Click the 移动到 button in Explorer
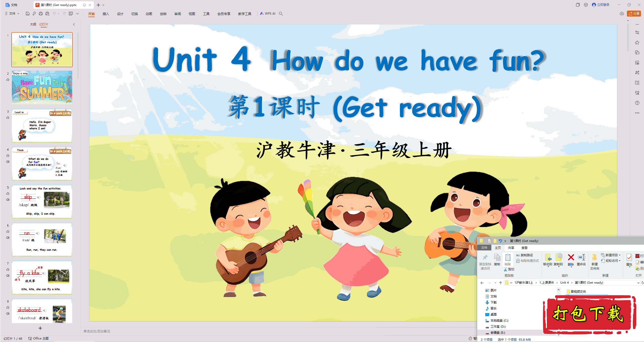The height and width of the screenshot is (342, 644). pos(547,260)
